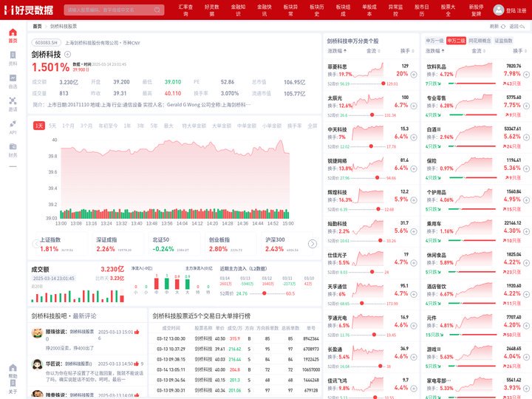
Task: Select 5年 chart range
Action: (x=154, y=126)
